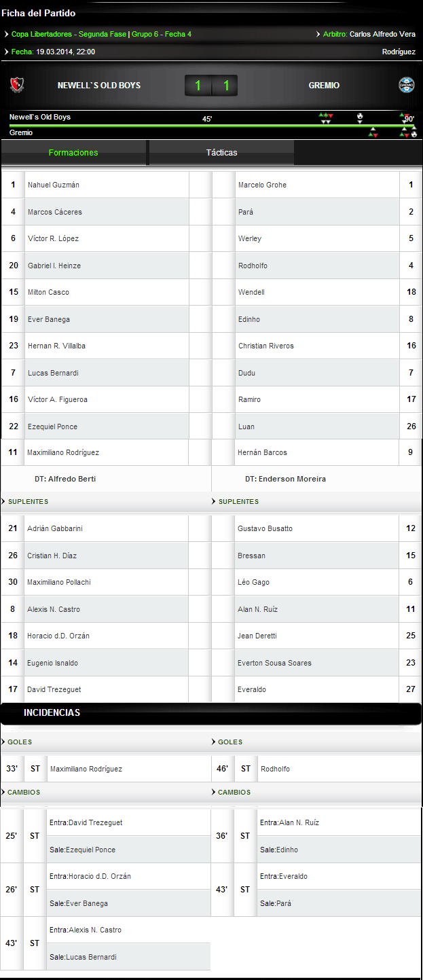Image resolution: width=423 pixels, height=980 pixels.
Task: Click Gremio's goal ball icon on timeline
Action: coord(413,134)
